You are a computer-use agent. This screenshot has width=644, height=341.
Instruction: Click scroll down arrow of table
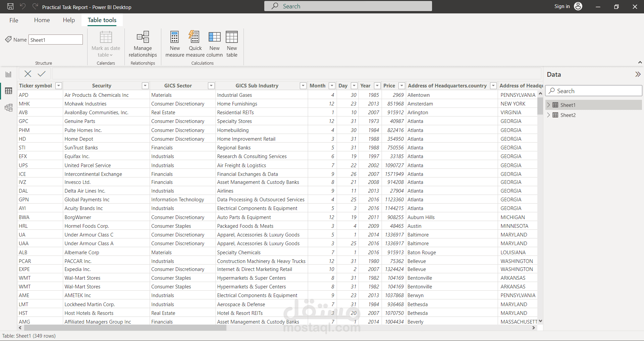pos(540,321)
